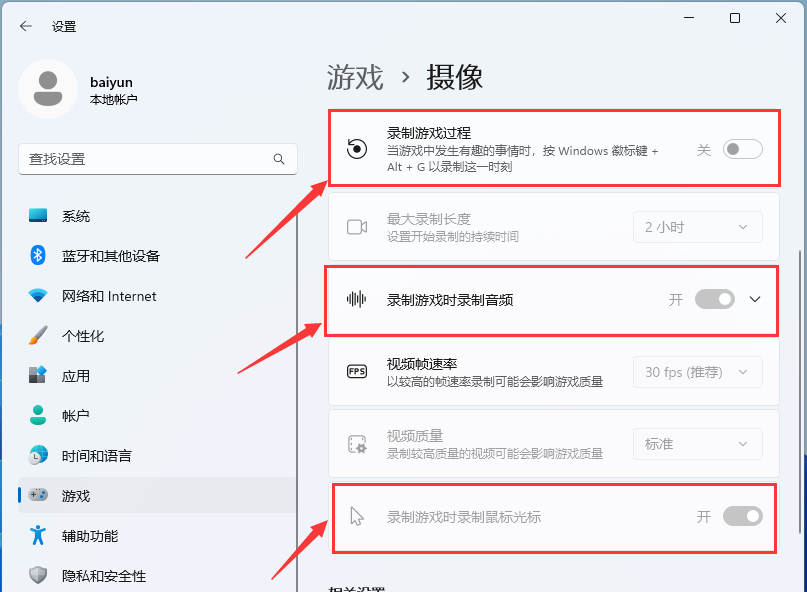Enable the 录制游戏过程 switch

tap(742, 147)
